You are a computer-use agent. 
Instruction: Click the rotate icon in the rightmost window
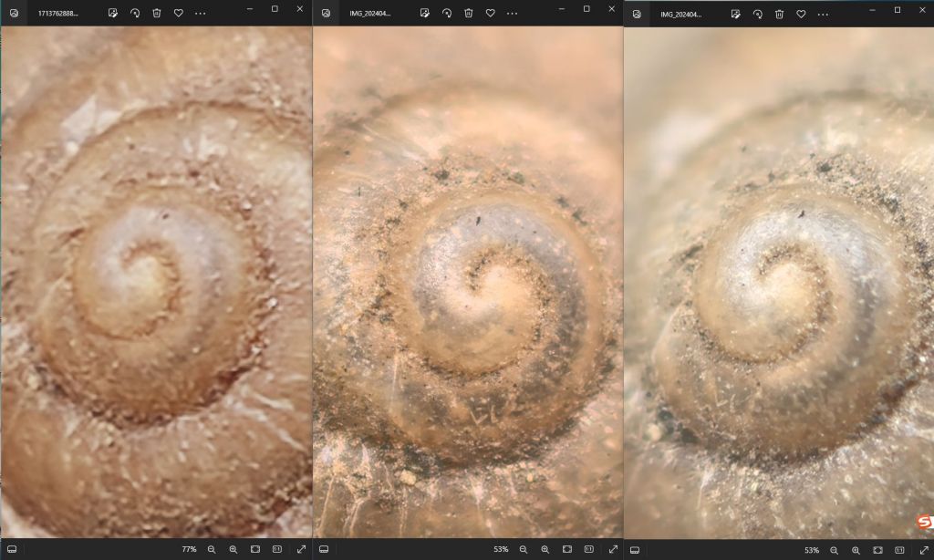coord(757,14)
